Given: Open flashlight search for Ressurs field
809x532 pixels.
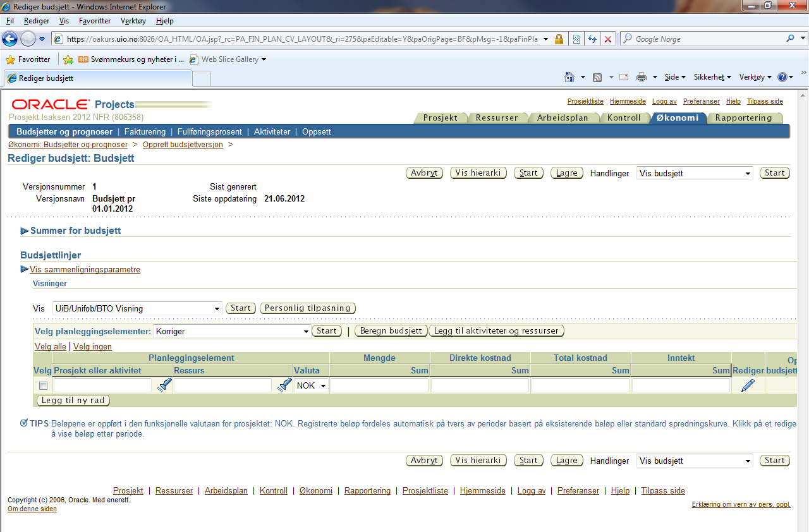Looking at the screenshot, I should [x=284, y=385].
